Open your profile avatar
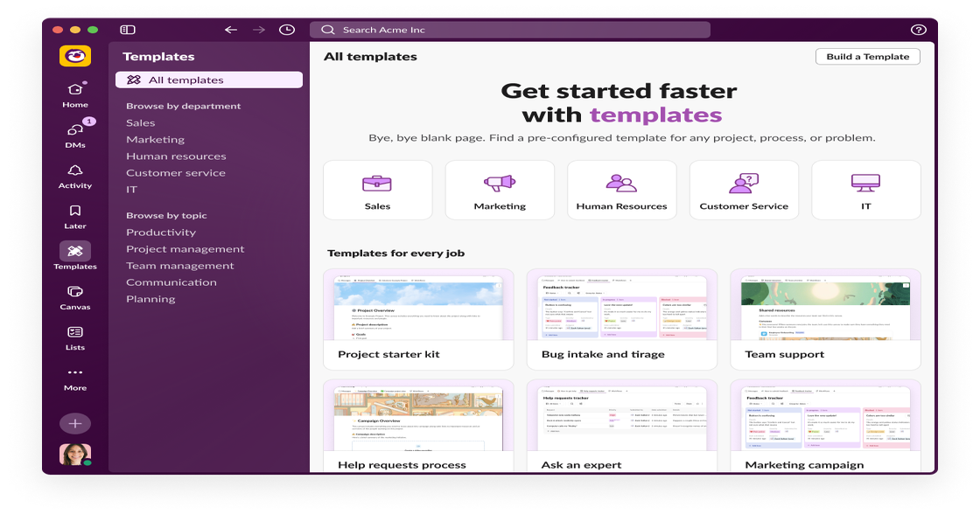 click(x=75, y=455)
